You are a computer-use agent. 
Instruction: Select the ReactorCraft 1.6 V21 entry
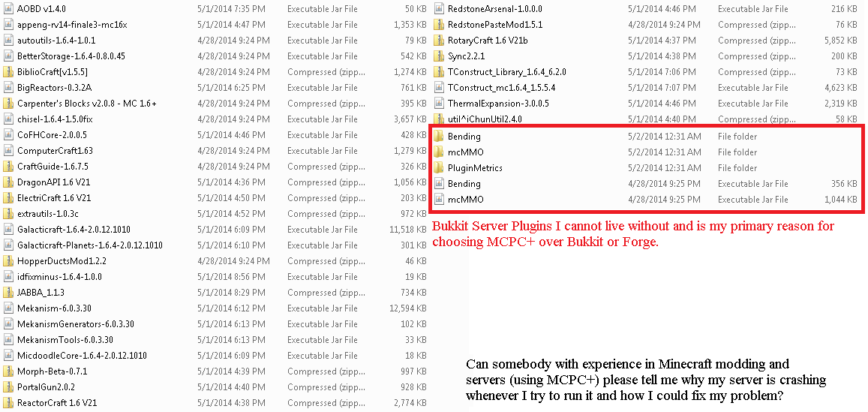(x=215, y=402)
